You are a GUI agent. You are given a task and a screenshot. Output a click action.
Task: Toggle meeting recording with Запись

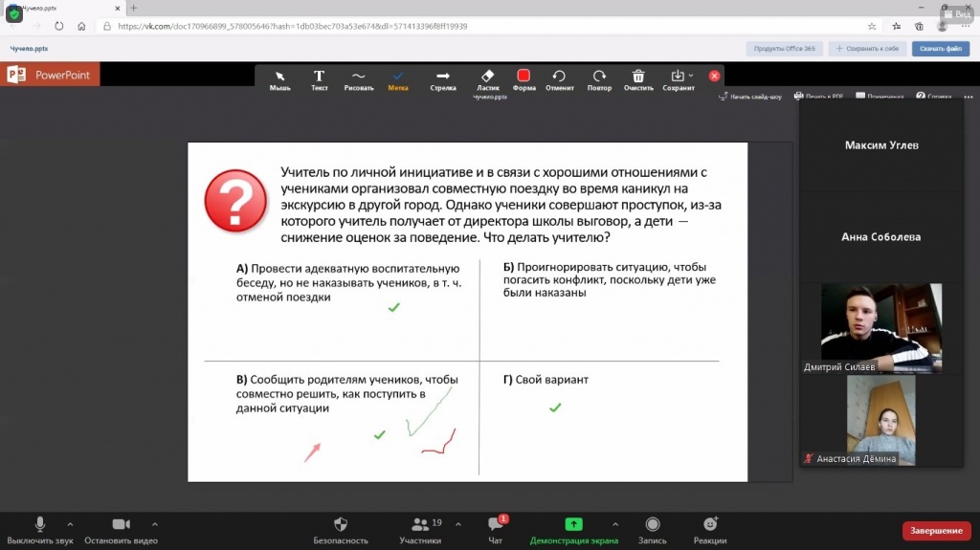pos(653,529)
